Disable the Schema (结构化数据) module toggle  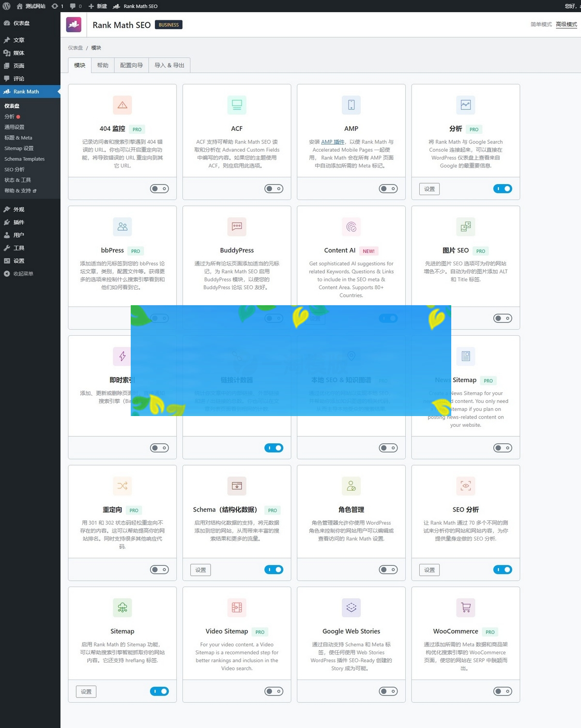pos(274,570)
